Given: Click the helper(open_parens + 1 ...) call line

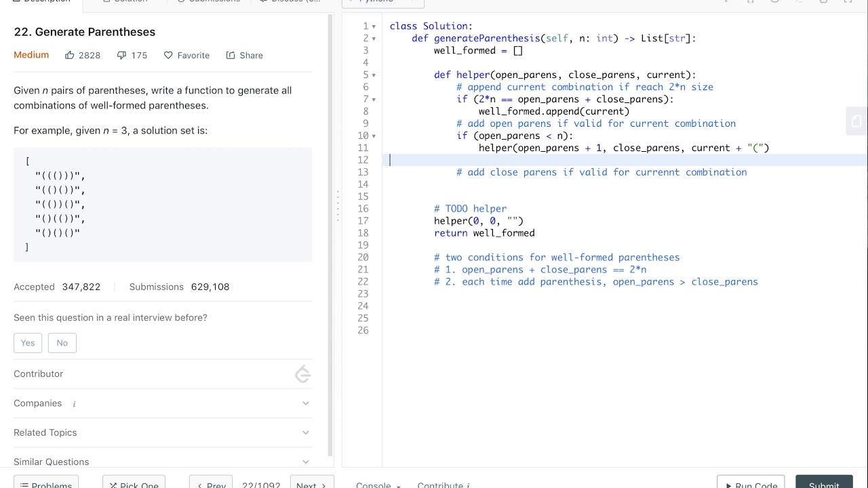Looking at the screenshot, I should tap(624, 148).
